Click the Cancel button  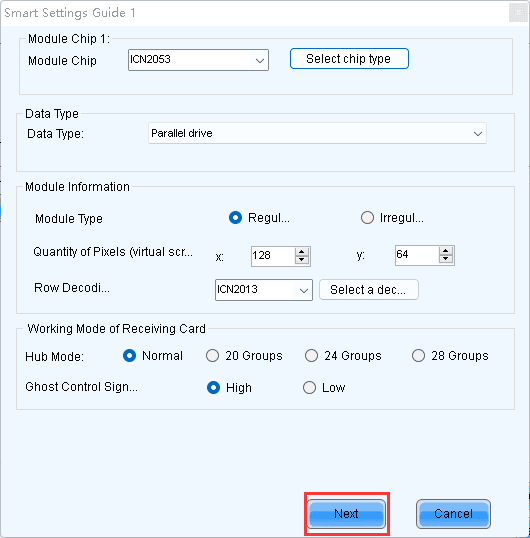pos(453,514)
